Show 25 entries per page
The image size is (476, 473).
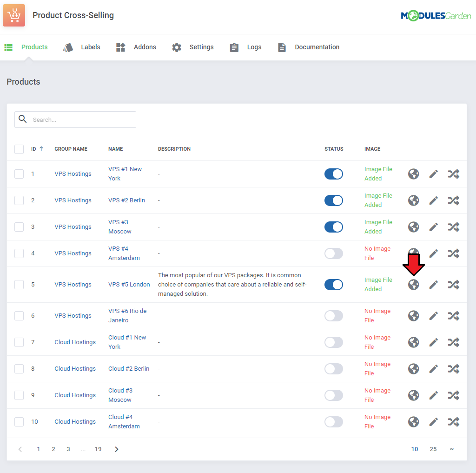pyautogui.click(x=433, y=449)
